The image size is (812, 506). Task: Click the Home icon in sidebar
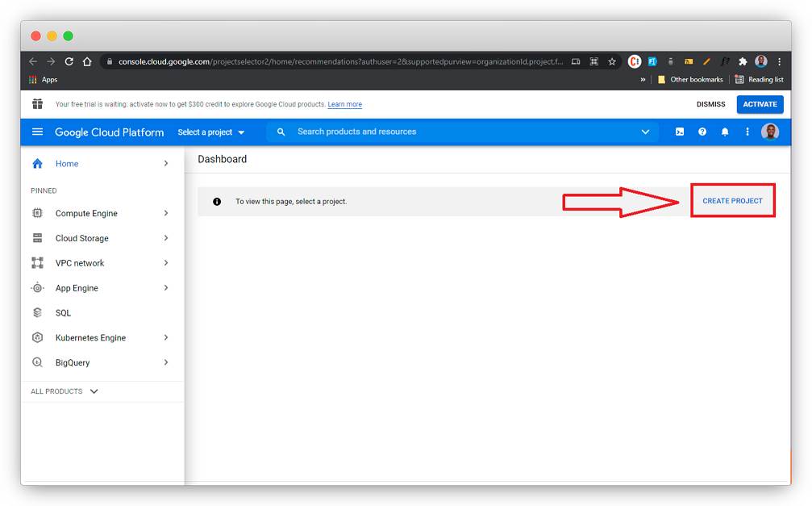(x=37, y=163)
